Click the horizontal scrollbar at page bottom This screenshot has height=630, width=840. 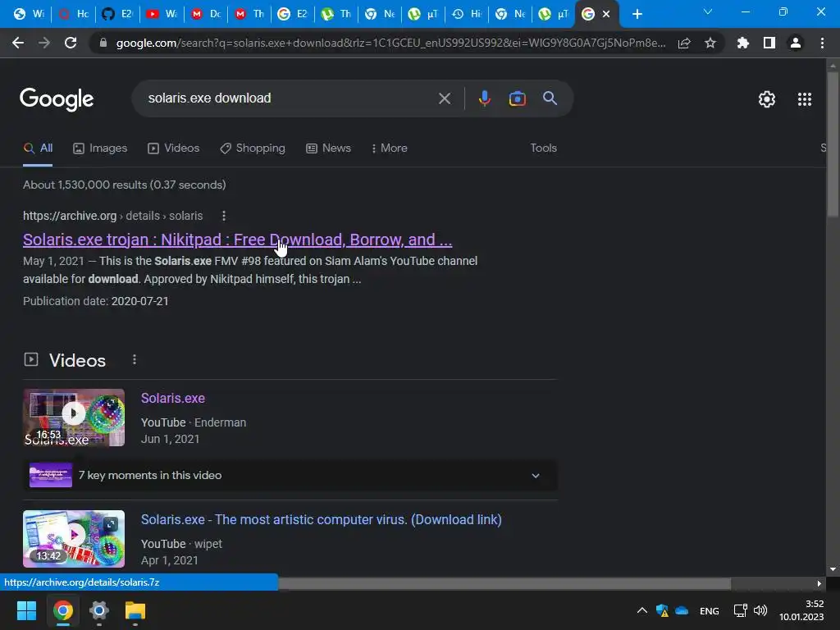pos(504,583)
